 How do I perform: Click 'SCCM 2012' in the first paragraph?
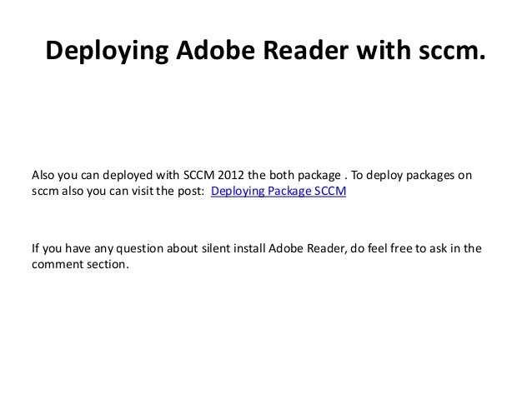tap(213, 175)
